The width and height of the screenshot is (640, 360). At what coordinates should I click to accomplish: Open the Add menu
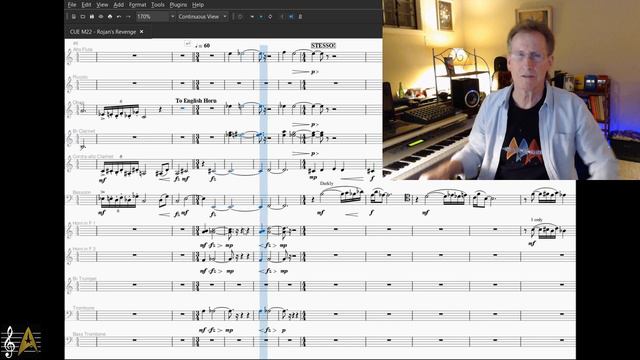tap(118, 5)
